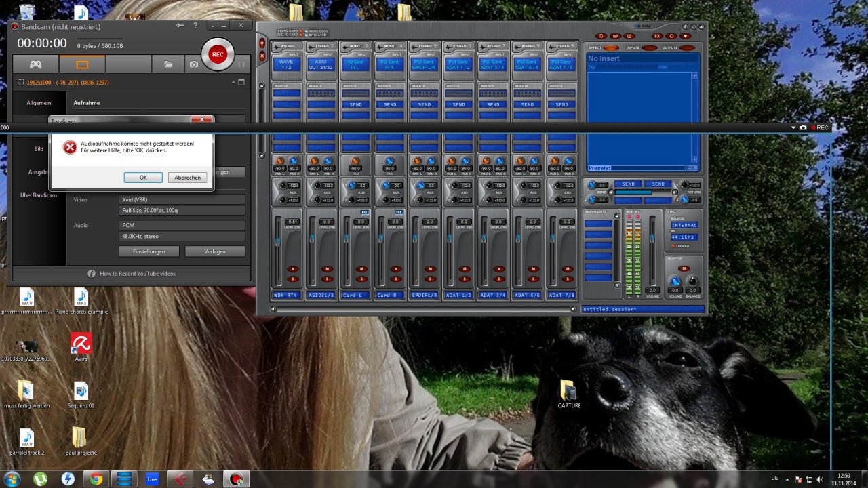Click the red delete-strip X button at mixer left
Screen dimensions: 868x488
click(x=263, y=56)
